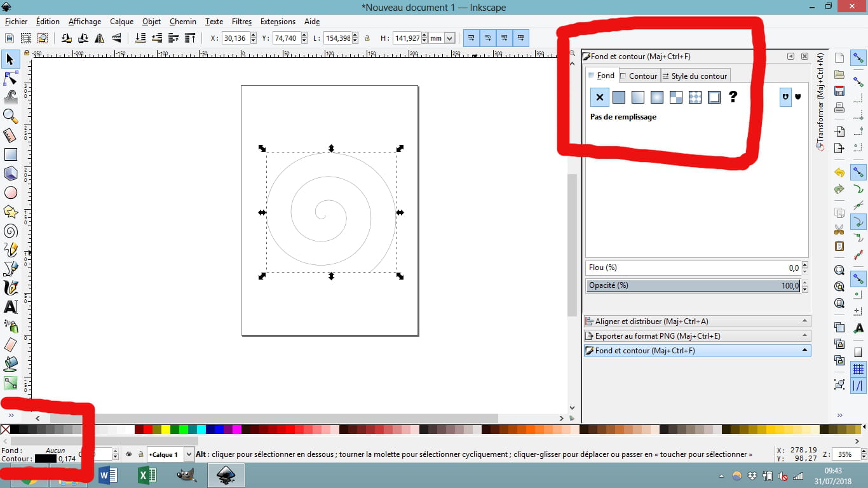Pick the cyan palette swatch
Viewport: 868px width, 488px height.
tap(201, 430)
